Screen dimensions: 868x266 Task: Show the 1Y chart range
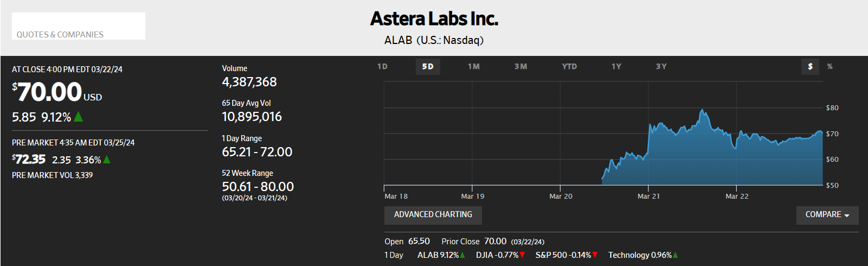pyautogui.click(x=616, y=66)
